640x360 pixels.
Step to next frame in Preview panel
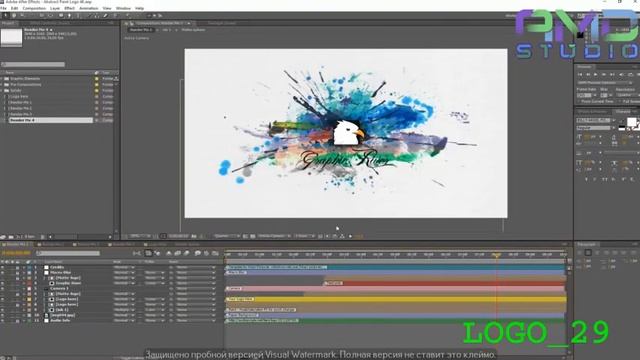click(604, 75)
